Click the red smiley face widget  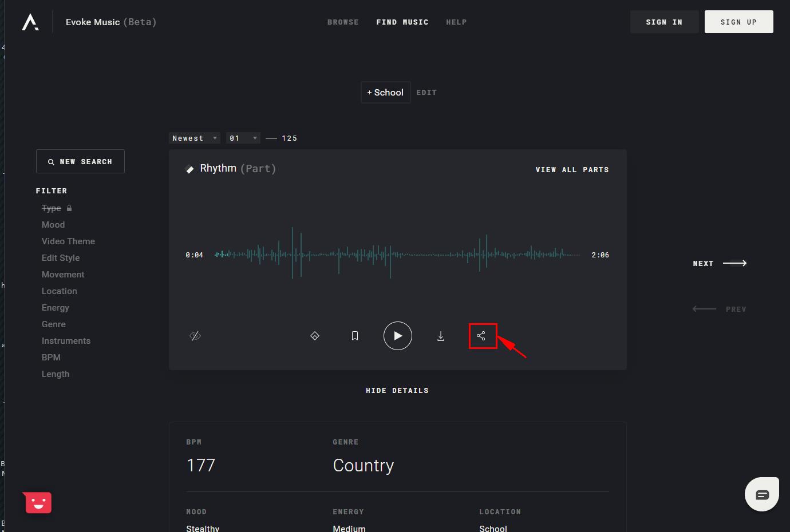pyautogui.click(x=38, y=503)
